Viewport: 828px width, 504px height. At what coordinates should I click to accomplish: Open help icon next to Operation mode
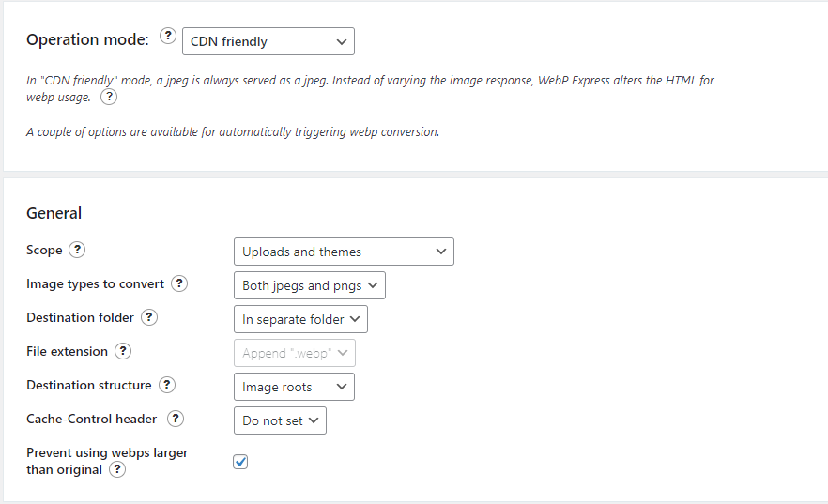(x=168, y=36)
